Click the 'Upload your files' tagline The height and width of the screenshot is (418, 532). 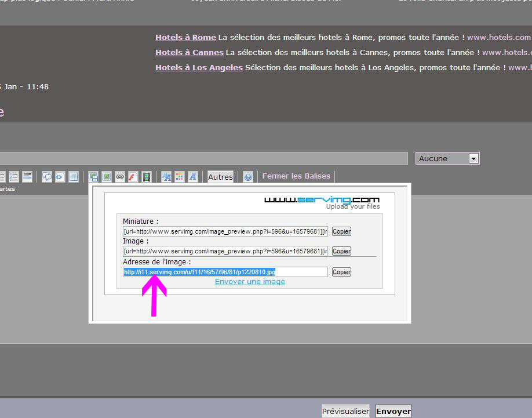point(353,206)
